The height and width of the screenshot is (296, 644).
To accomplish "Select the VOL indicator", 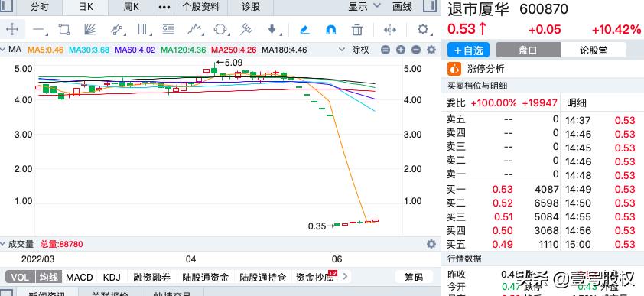I will [x=20, y=277].
